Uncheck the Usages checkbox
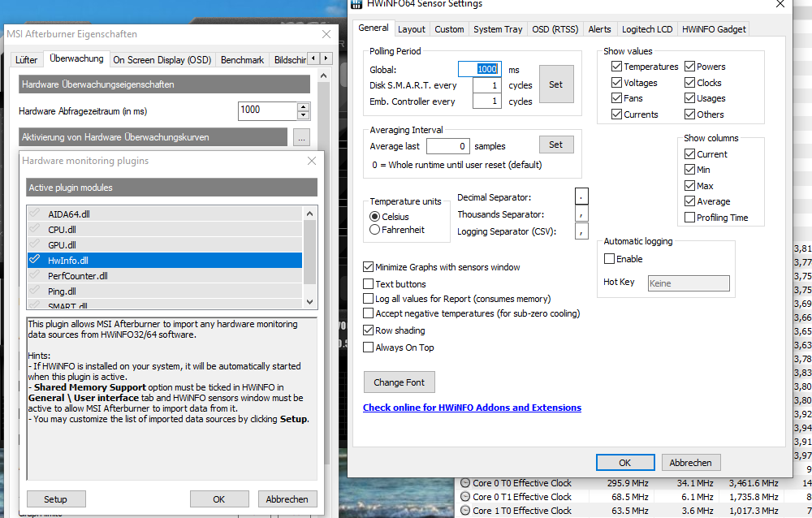Screen dimensions: 812x518 689,98
